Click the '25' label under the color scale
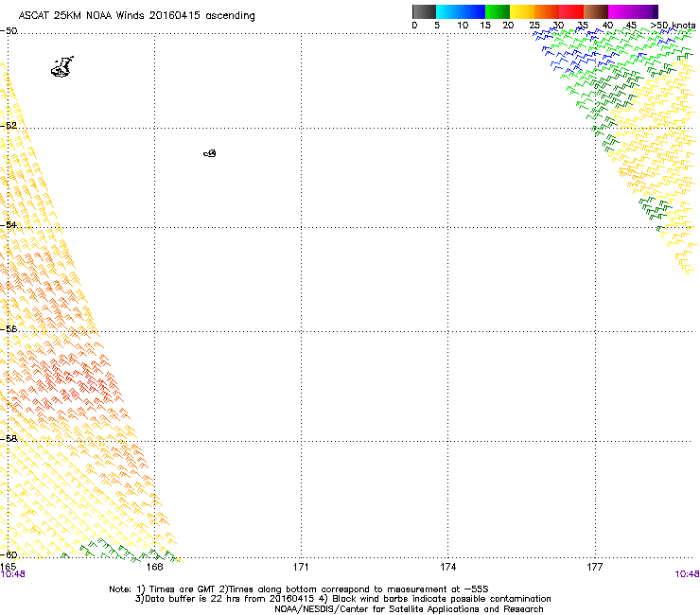This screenshot has width=700, height=615. [534, 26]
